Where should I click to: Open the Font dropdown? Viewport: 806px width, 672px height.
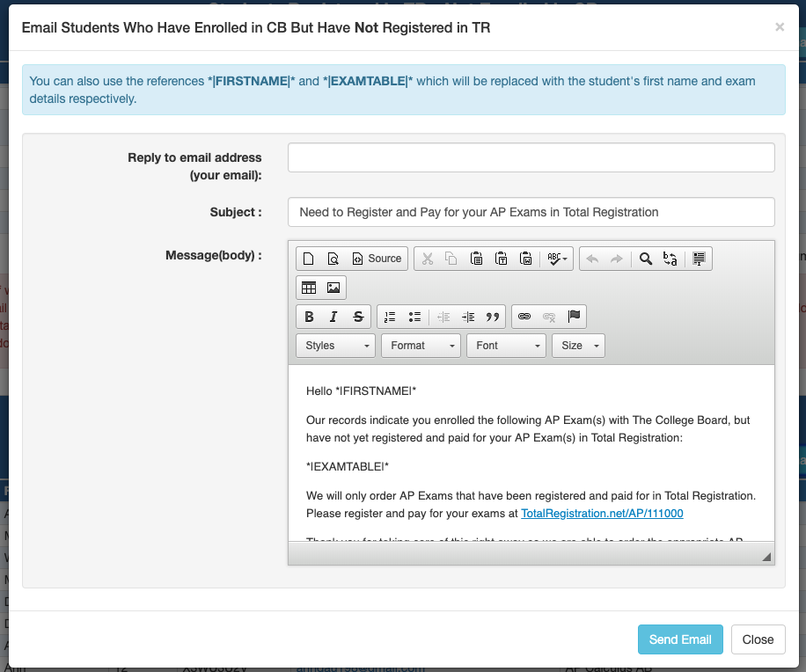[x=506, y=346]
